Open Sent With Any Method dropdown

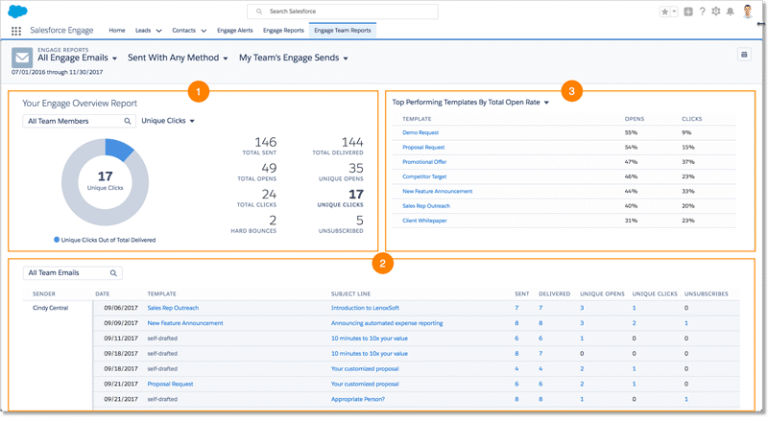(x=178, y=58)
